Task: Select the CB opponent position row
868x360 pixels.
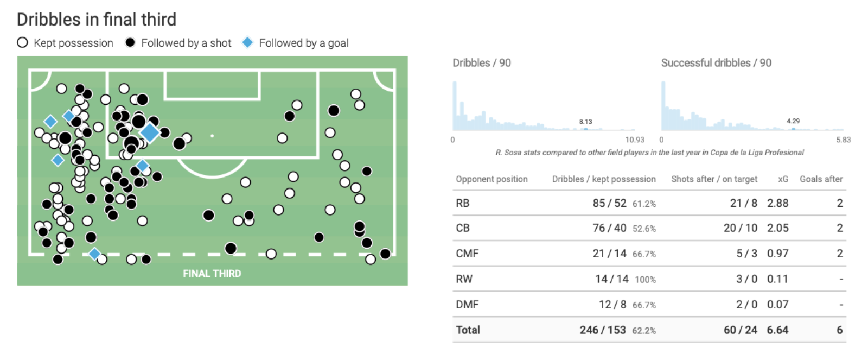Action: coord(649,228)
